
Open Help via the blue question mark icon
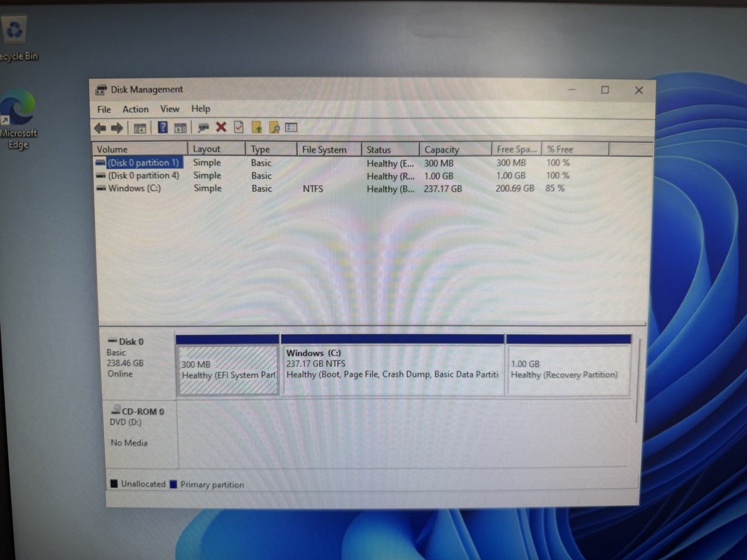(162, 127)
